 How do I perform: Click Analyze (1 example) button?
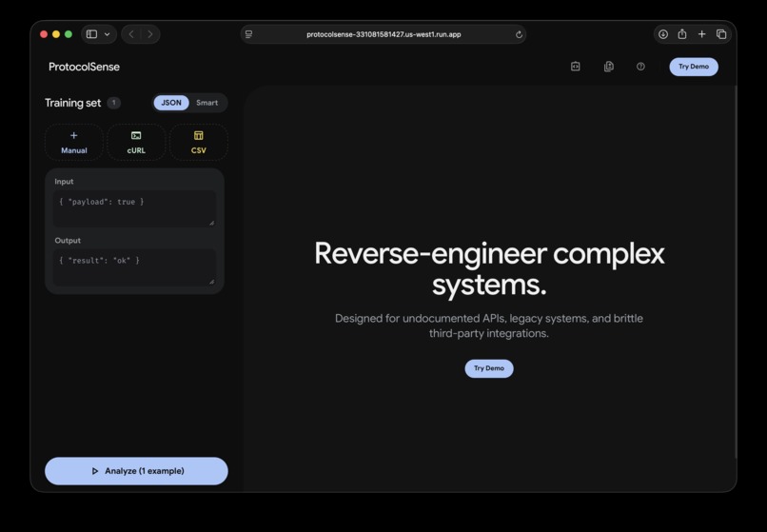coord(136,471)
